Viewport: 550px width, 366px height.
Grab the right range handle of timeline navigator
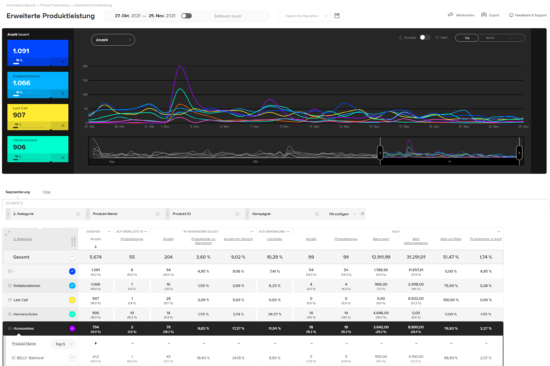(x=519, y=152)
